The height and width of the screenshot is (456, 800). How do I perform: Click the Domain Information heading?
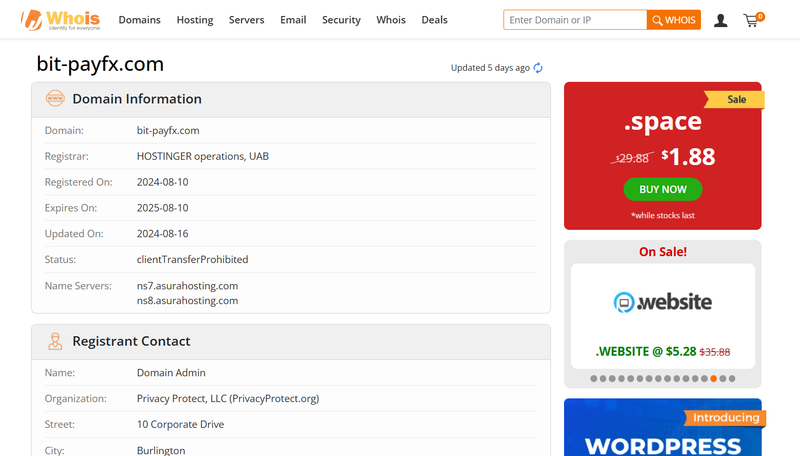pos(137,99)
